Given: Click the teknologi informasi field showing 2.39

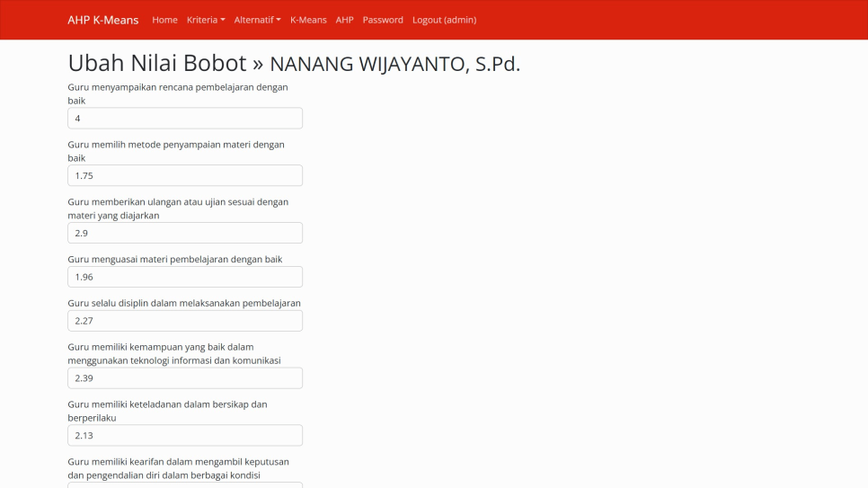Looking at the screenshot, I should [x=185, y=378].
